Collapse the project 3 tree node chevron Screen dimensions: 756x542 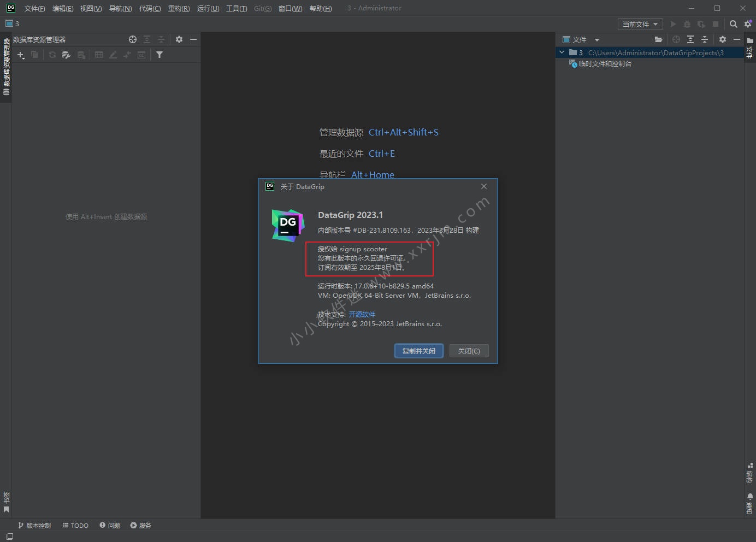tap(562, 52)
